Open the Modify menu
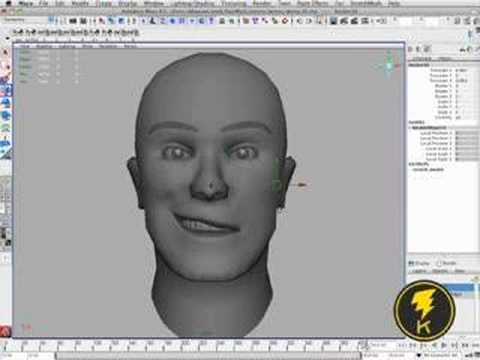480x360 pixels. [80, 4]
